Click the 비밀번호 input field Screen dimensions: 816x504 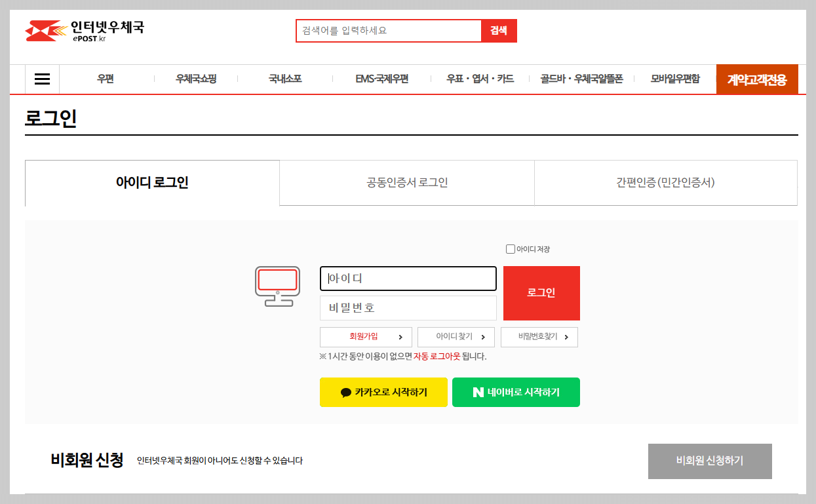(408, 308)
